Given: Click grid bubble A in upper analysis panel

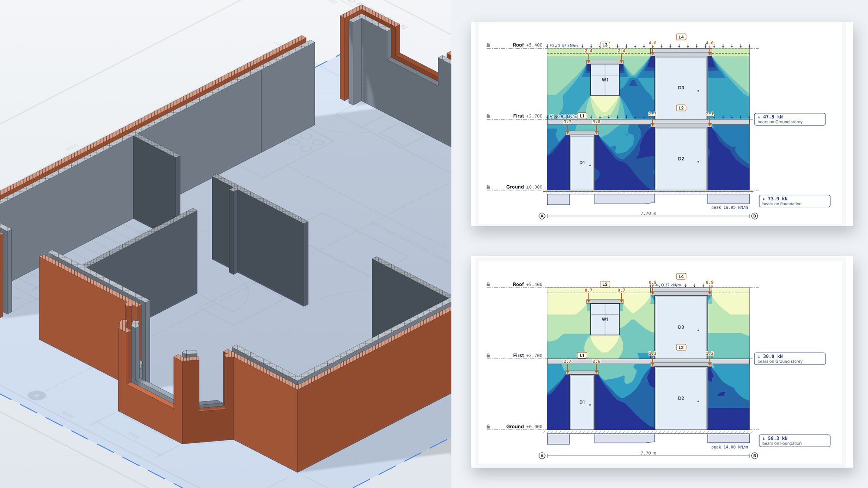Looking at the screenshot, I should pyautogui.click(x=542, y=216).
